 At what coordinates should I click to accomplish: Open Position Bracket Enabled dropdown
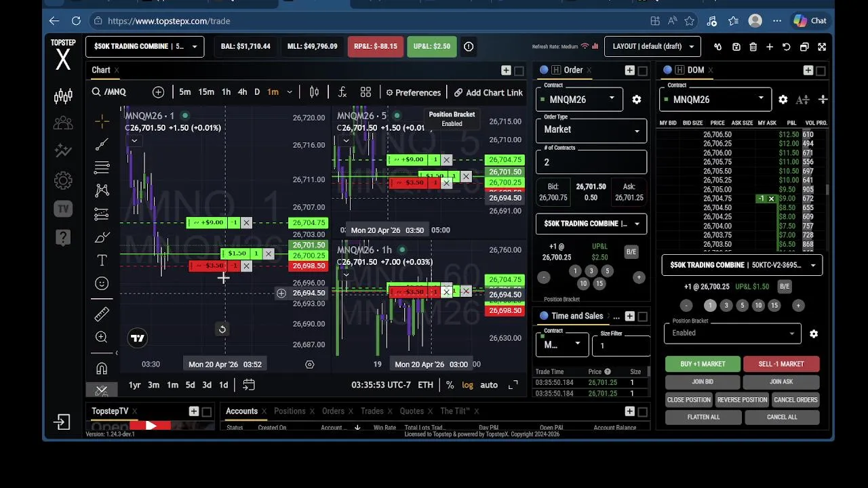click(x=732, y=333)
